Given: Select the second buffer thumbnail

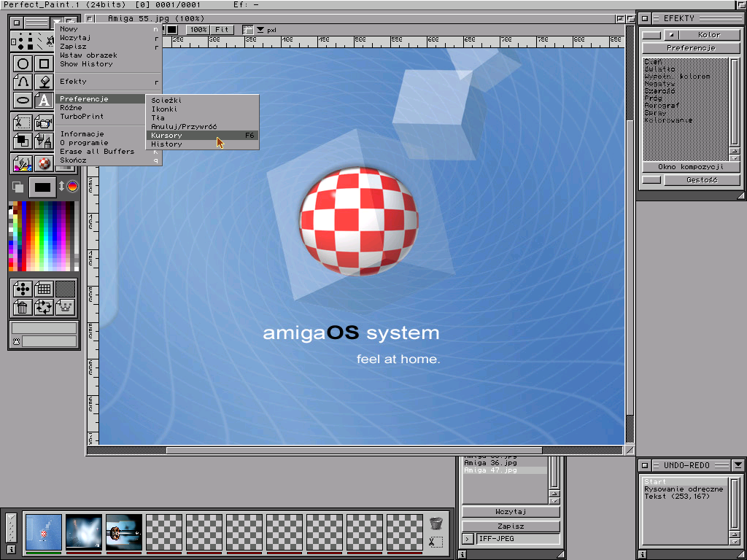Looking at the screenshot, I should coord(83,532).
